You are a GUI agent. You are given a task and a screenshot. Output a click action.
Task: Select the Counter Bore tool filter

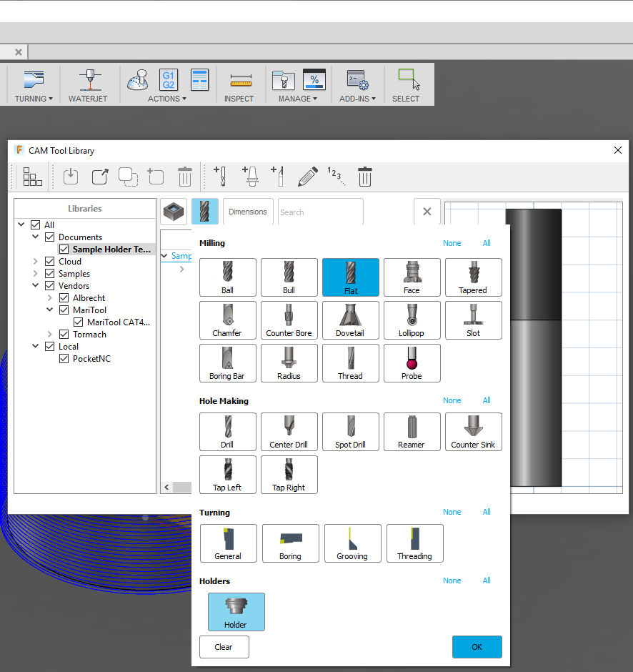289,320
